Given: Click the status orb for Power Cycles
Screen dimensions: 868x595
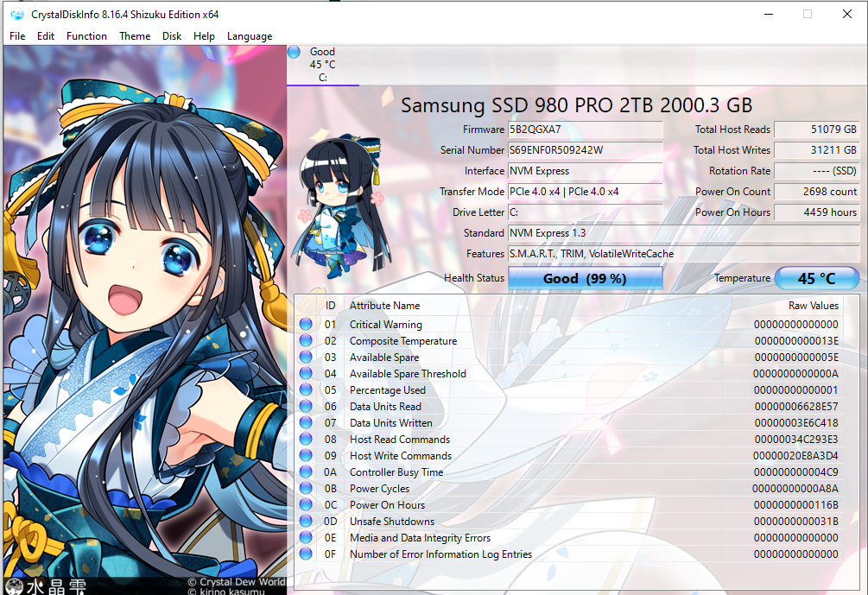Looking at the screenshot, I should click(306, 488).
